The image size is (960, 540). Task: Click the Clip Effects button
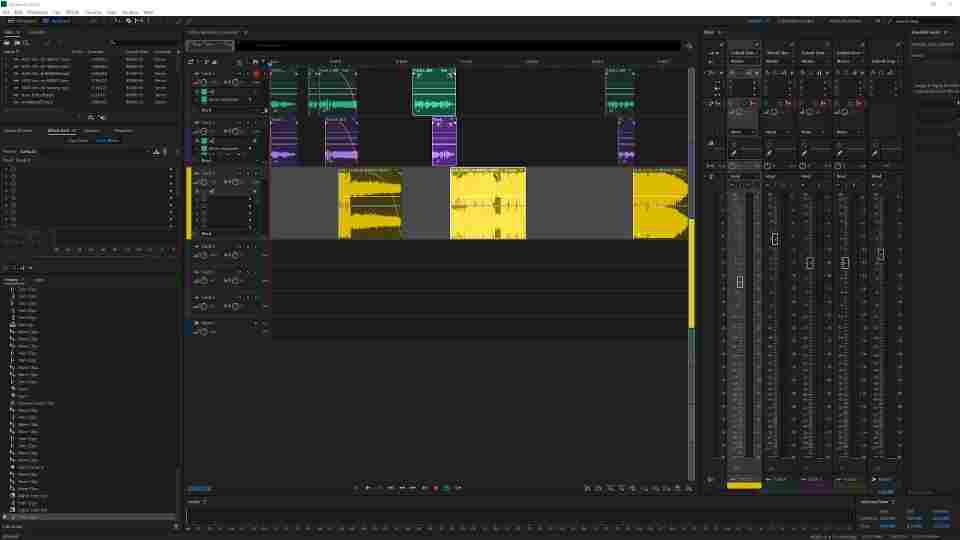pyautogui.click(x=78, y=140)
